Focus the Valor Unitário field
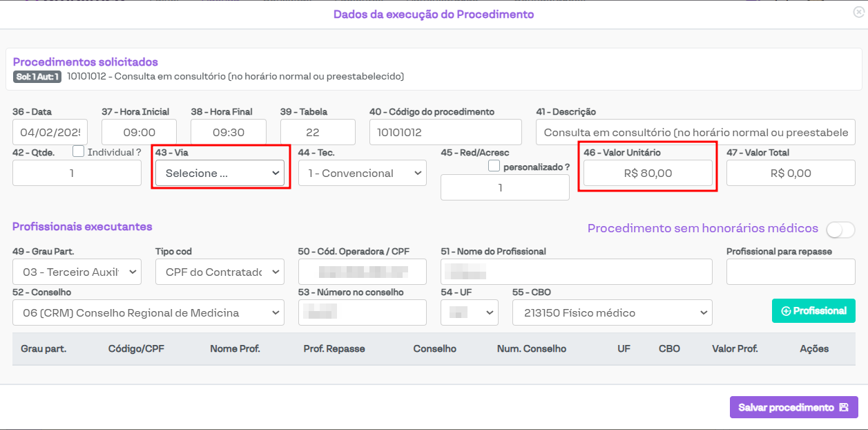868x430 pixels. point(648,174)
